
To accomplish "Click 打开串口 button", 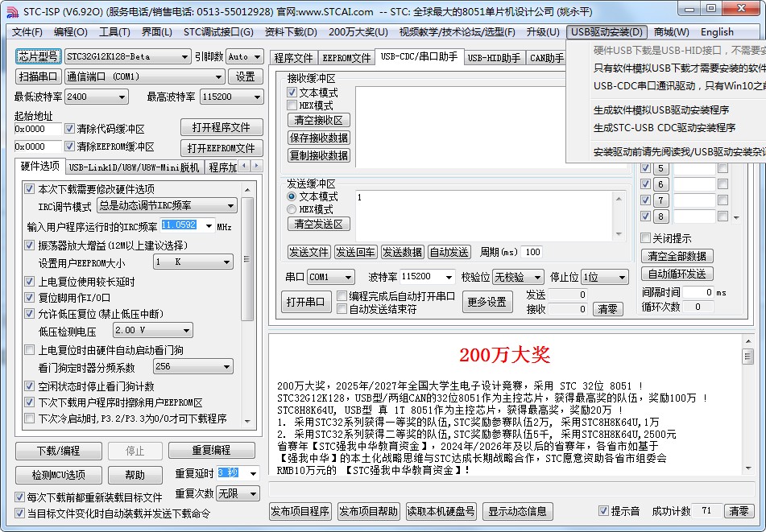I will (305, 302).
